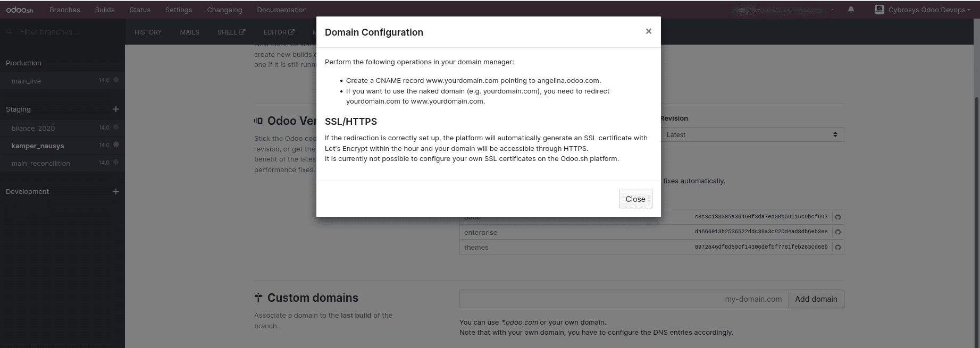980x348 pixels.
Task: Click the enterprise commit hash d4666013b…
Action: click(x=761, y=232)
